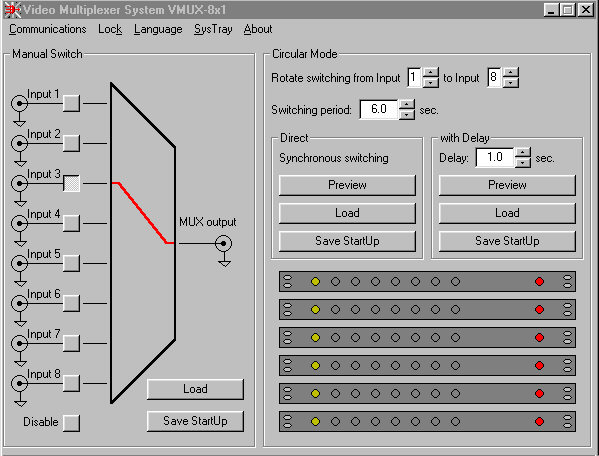Click the MUX output connector icon
The height and width of the screenshot is (456, 599).
click(x=223, y=243)
